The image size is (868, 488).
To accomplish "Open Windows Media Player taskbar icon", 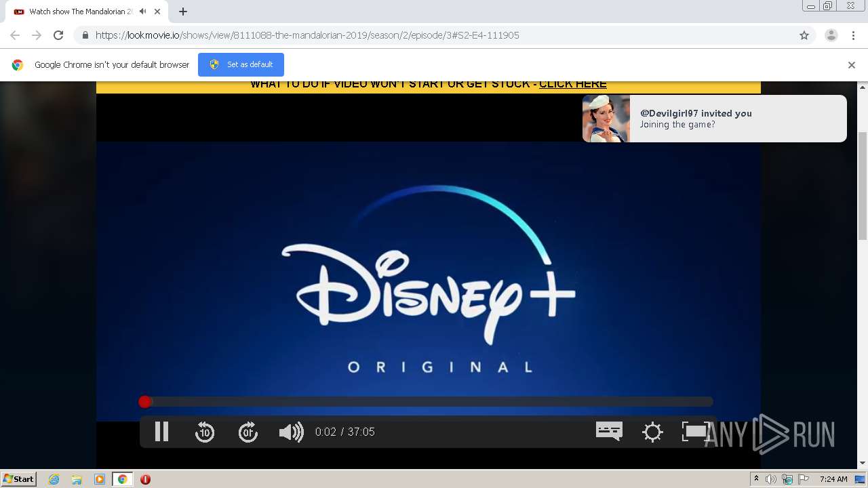I will pyautogui.click(x=100, y=479).
